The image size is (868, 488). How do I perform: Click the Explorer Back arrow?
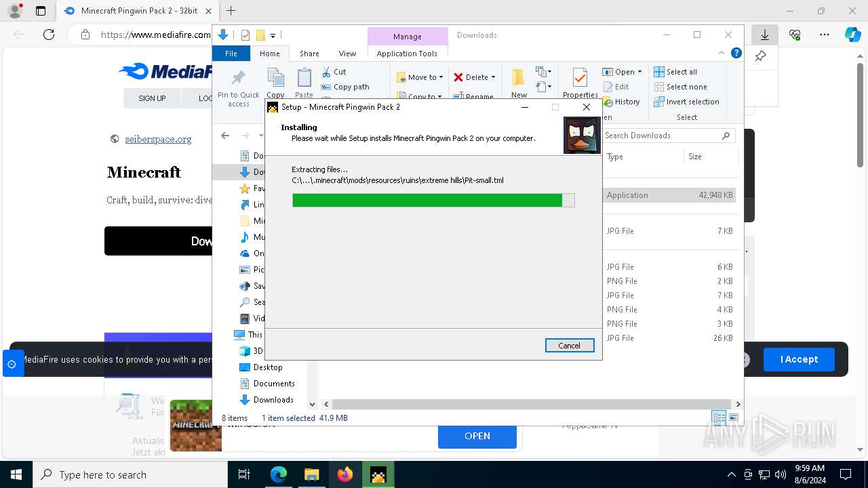coord(225,136)
